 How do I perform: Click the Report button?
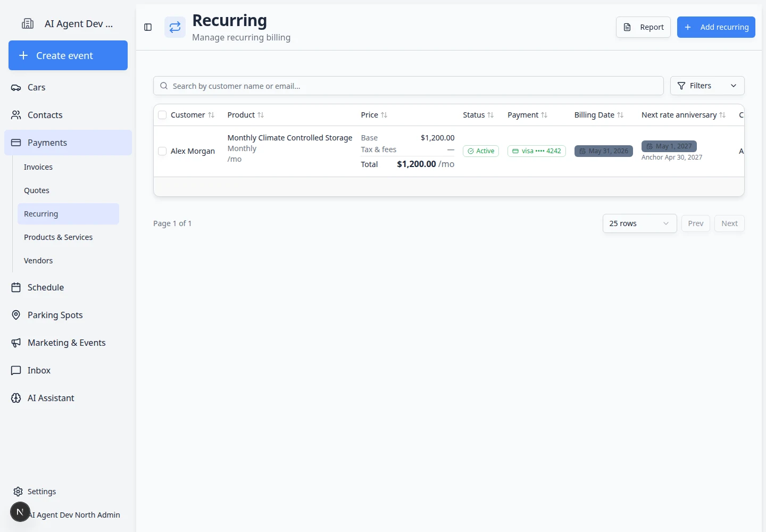(643, 27)
